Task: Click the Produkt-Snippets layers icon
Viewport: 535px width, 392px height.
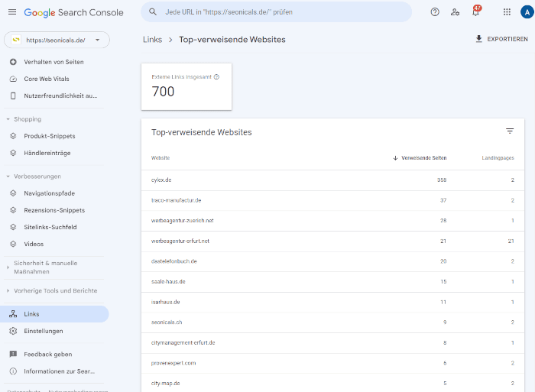Action: click(13, 136)
